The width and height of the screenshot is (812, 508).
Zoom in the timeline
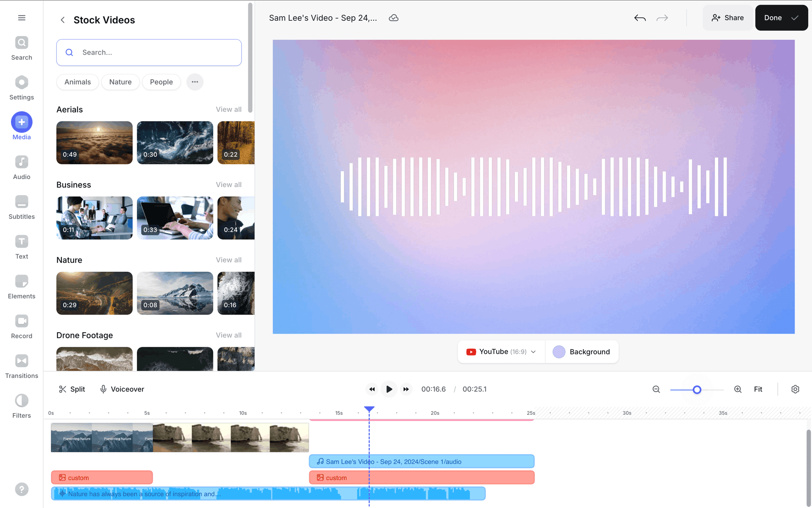coord(738,389)
